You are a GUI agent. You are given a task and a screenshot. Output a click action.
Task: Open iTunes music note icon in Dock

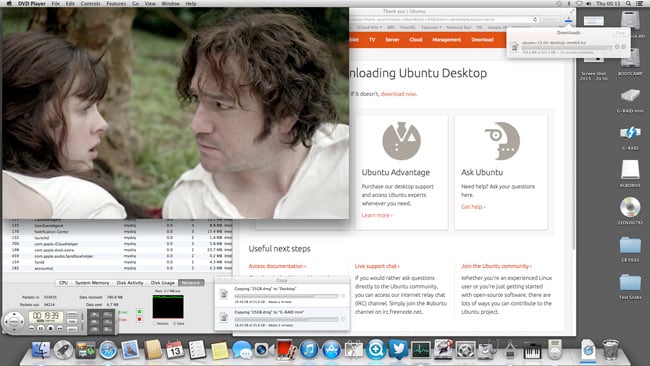[308, 350]
